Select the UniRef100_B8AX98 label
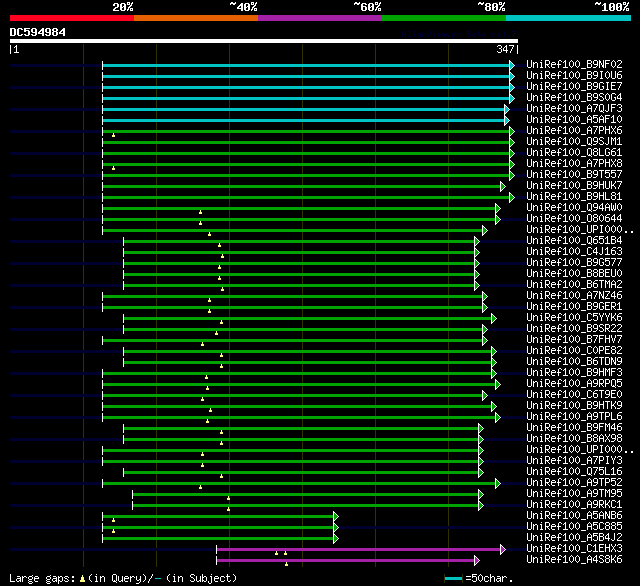This screenshot has height=586, width=640. [574, 439]
